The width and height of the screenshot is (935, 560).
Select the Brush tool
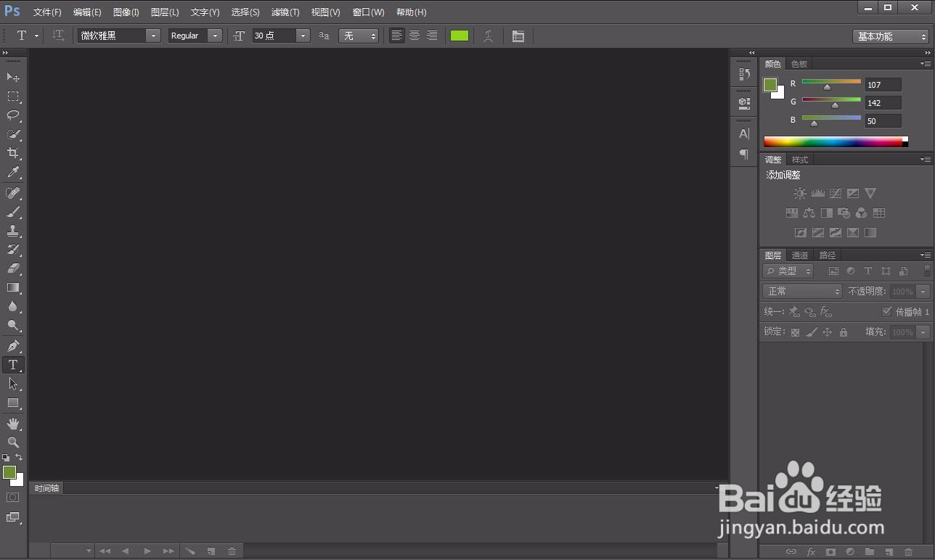coord(13,212)
